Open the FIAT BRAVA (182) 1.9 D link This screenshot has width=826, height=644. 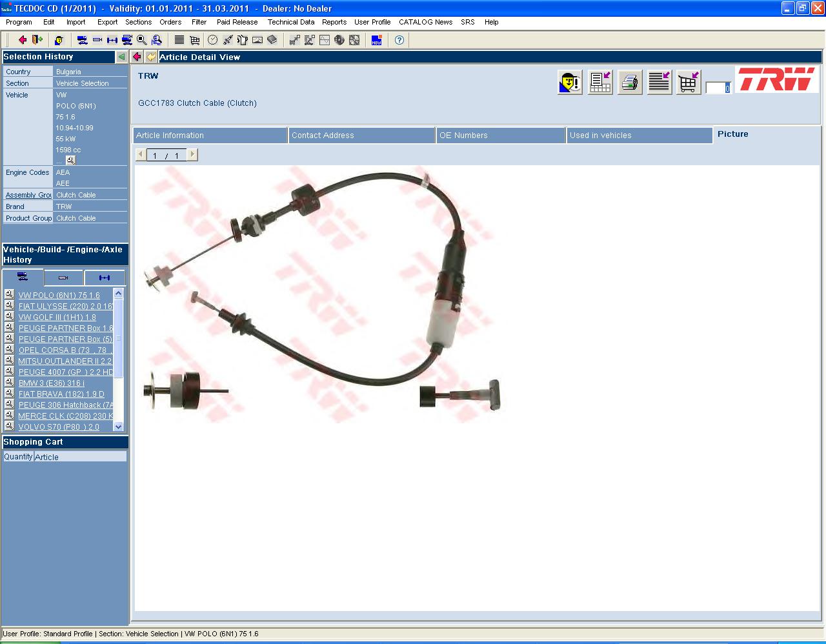(x=61, y=394)
